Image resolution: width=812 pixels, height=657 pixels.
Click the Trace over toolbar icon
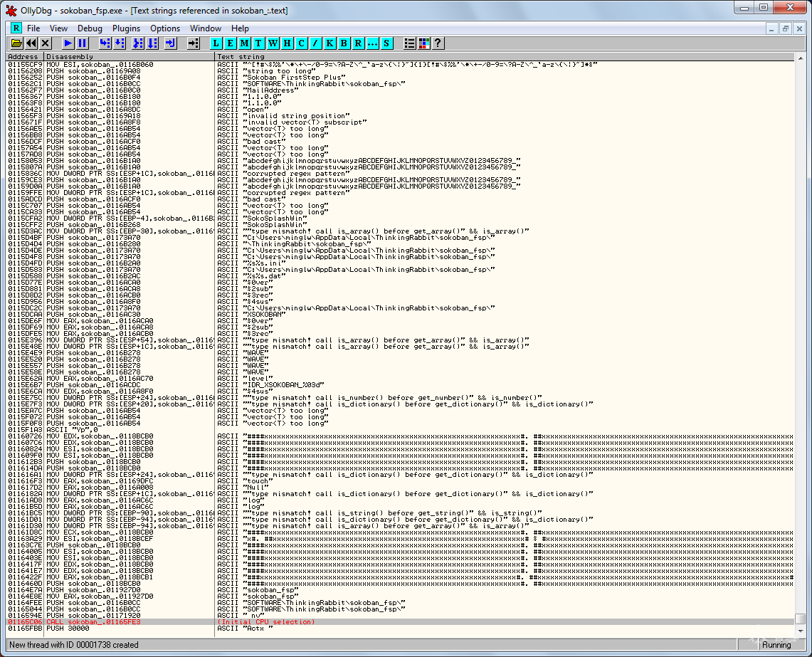point(153,43)
